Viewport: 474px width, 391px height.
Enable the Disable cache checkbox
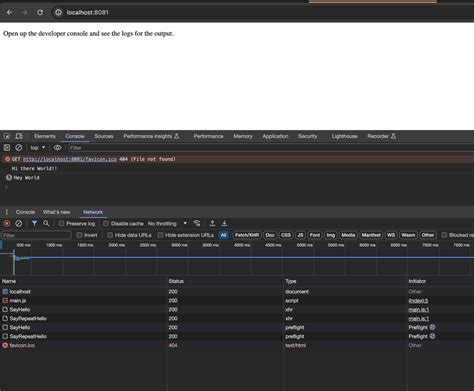click(106, 223)
